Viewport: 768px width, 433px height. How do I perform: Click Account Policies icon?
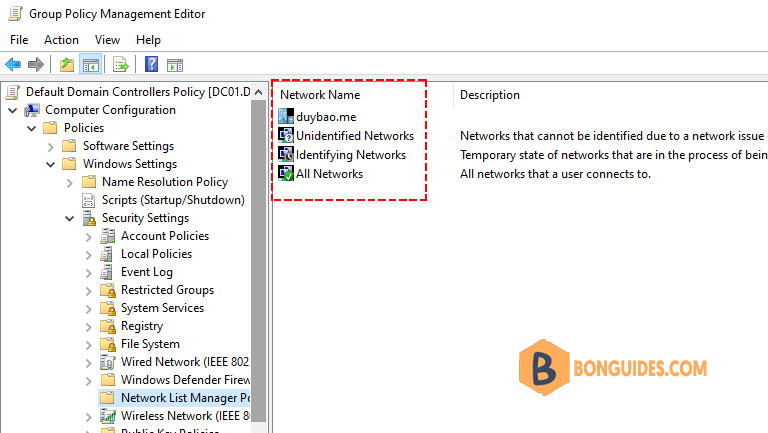[108, 236]
